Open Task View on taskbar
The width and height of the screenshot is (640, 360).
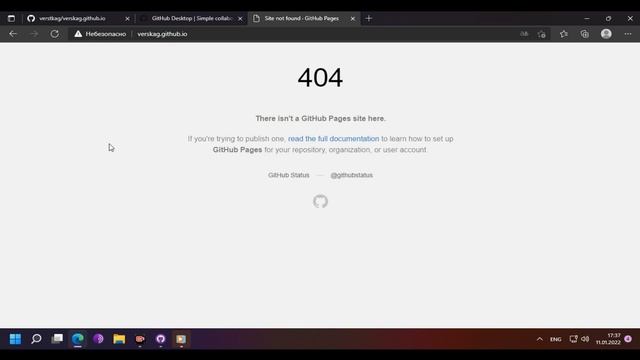(x=57, y=339)
